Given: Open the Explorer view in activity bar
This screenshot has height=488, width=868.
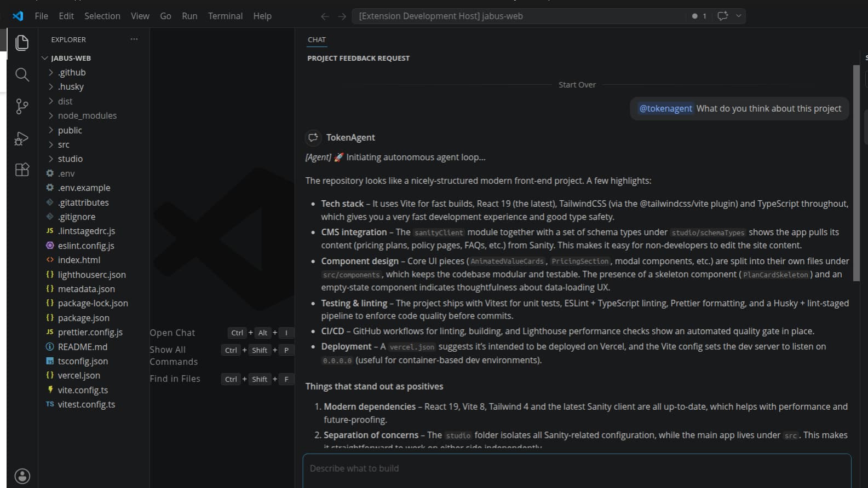Looking at the screenshot, I should coord(22,43).
